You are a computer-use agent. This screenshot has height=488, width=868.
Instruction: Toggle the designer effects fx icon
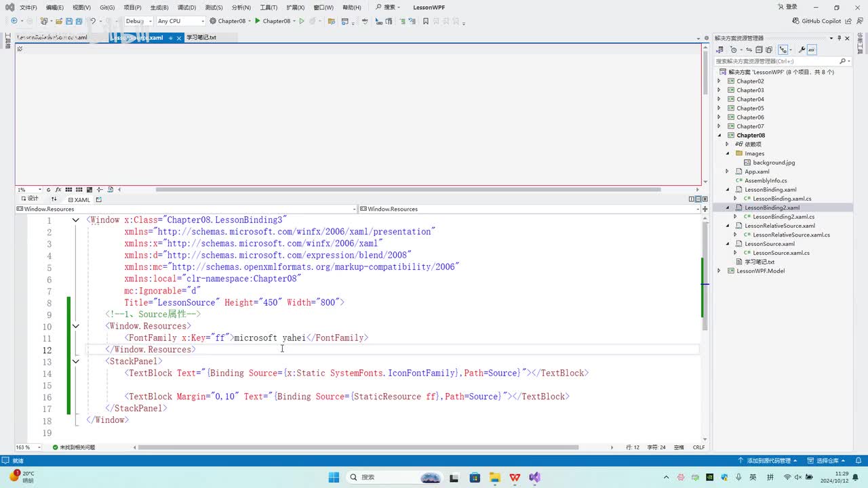pos(59,190)
